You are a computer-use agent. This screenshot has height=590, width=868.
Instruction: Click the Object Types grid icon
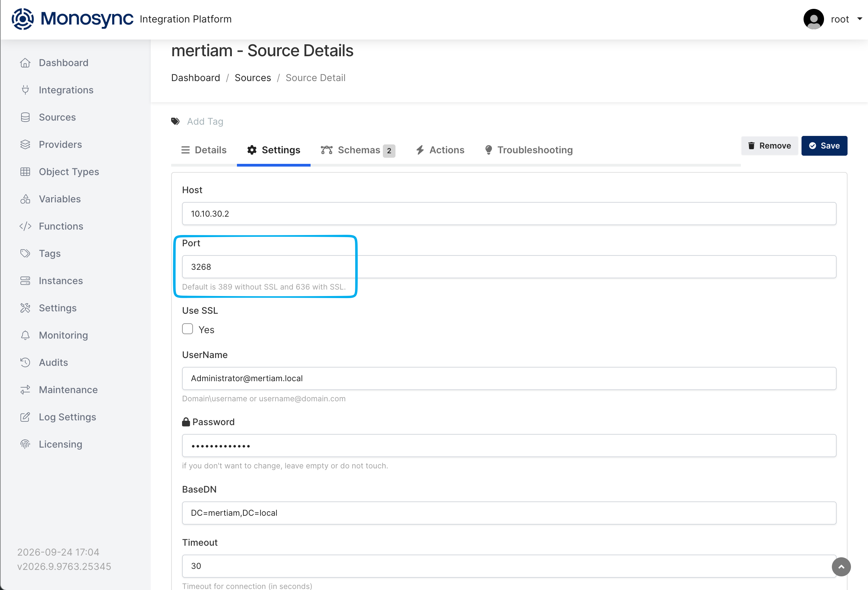[25, 172]
